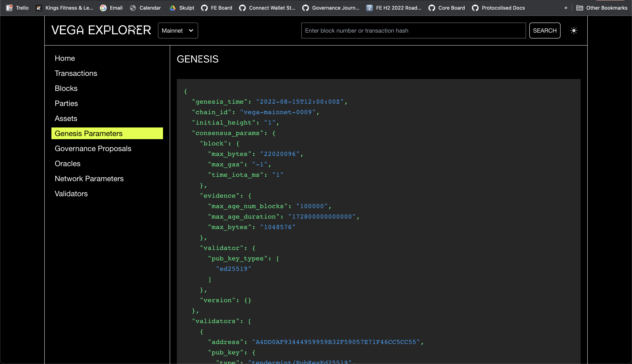Toggle light mode with the sun icon
This screenshot has height=364, width=632.
pos(574,30)
